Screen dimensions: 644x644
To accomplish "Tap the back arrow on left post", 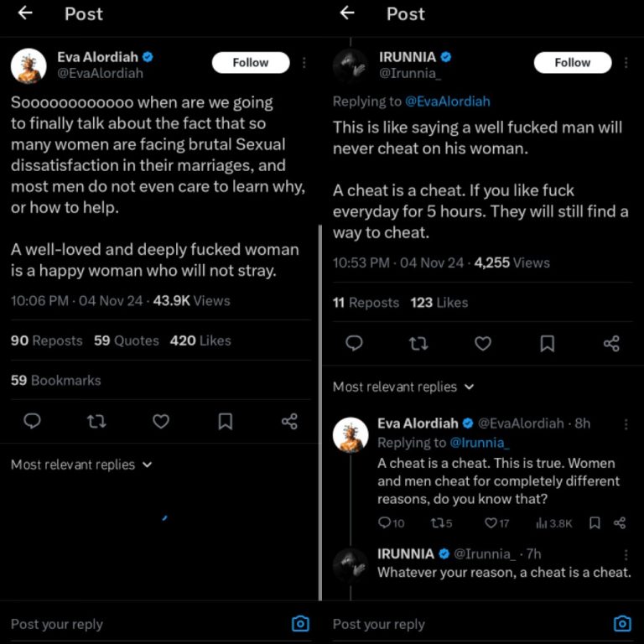I will 25,13.
